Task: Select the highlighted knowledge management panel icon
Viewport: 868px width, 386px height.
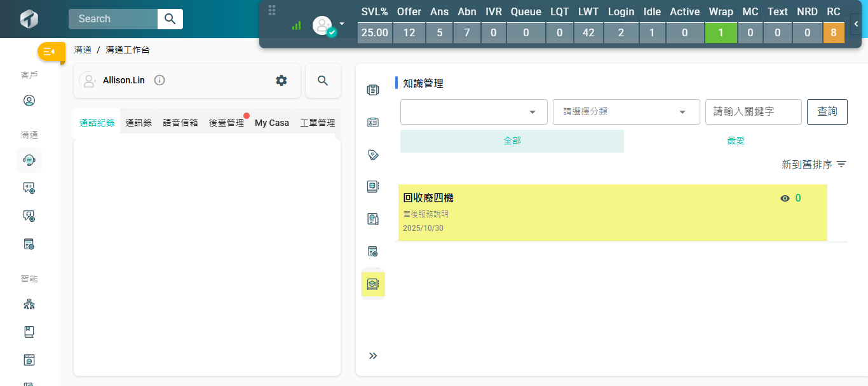Action: coord(373,284)
